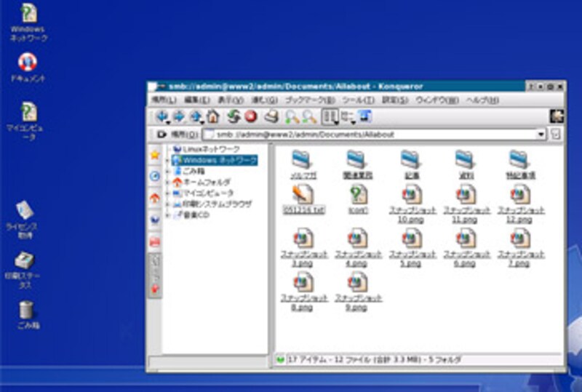The height and width of the screenshot is (392, 582).
Task: Select スナップショット10.png file
Action: (x=411, y=204)
